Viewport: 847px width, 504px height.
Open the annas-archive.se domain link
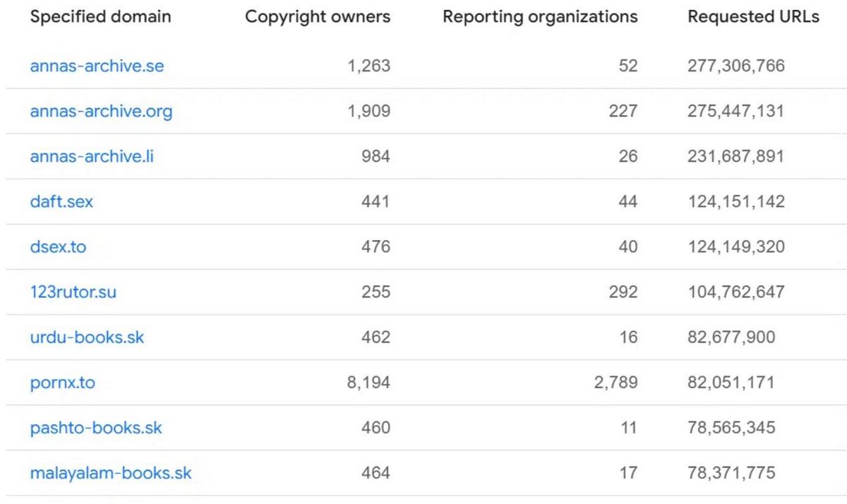97,66
